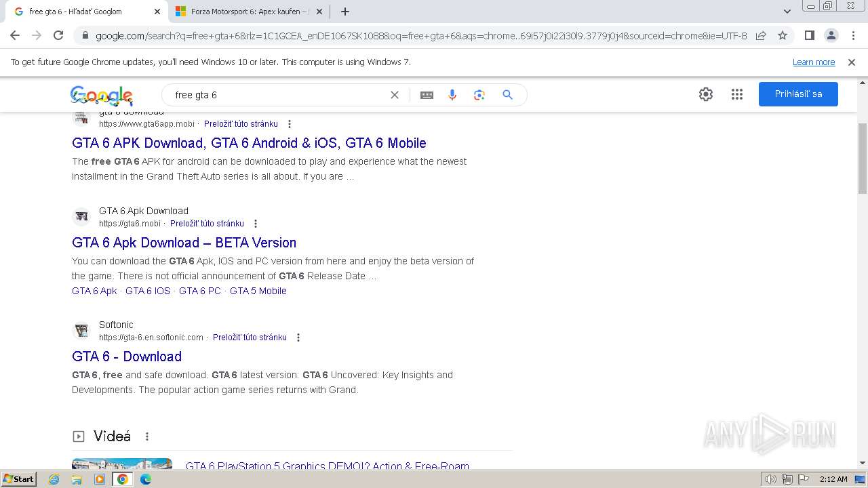Open GTA 6 APK Download Android & iOS result
Viewport: 868px width, 488px height.
[x=249, y=143]
